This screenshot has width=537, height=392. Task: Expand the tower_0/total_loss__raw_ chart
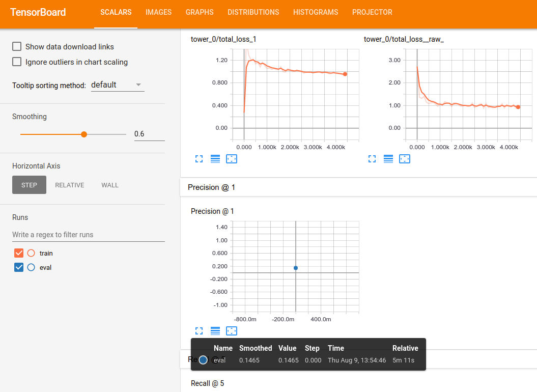372,159
